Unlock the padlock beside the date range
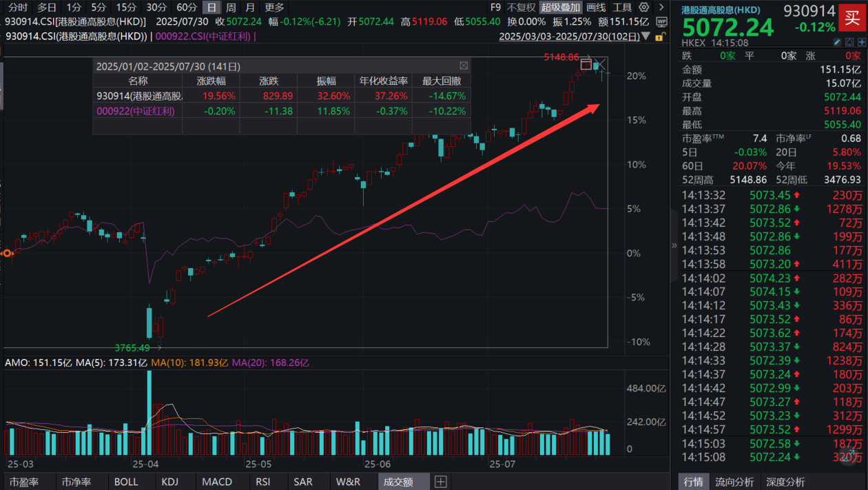 point(659,38)
